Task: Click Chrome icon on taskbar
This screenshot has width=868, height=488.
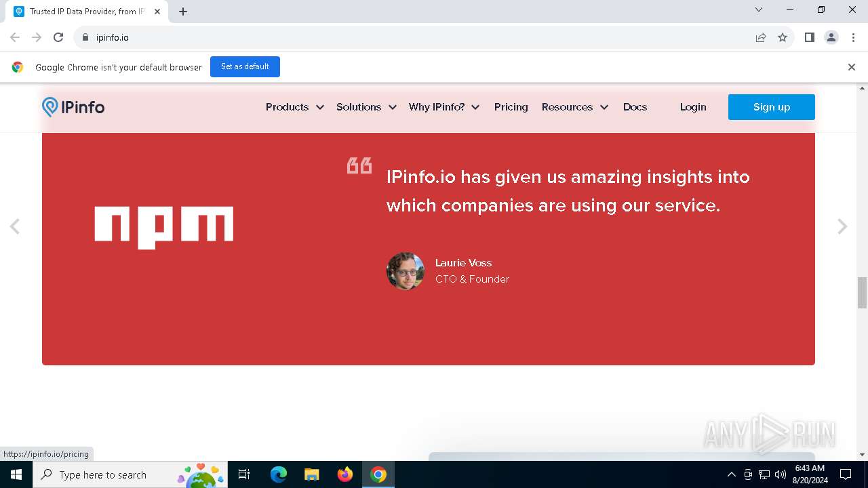Action: pos(378,474)
